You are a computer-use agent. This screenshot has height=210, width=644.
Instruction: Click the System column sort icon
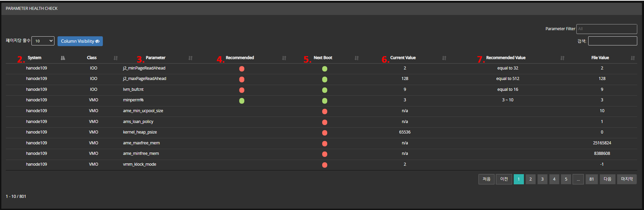pyautogui.click(x=63, y=58)
